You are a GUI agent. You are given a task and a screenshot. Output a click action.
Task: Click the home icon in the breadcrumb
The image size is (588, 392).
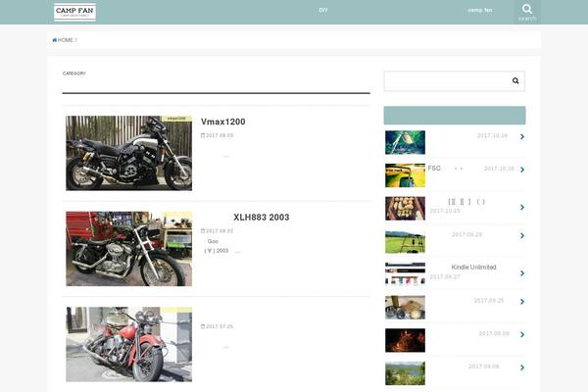click(54, 40)
